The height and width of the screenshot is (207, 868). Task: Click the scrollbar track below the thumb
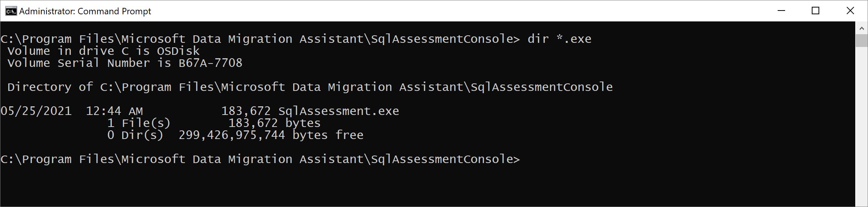point(861,124)
